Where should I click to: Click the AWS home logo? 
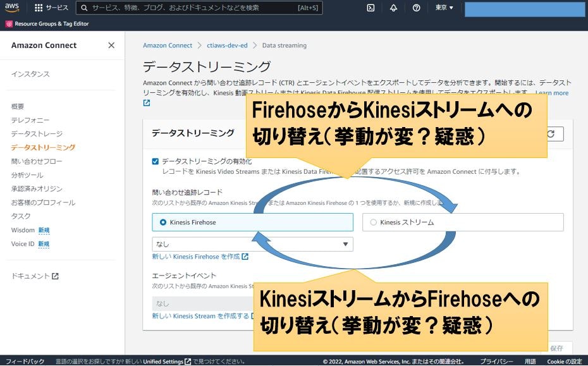(11, 8)
